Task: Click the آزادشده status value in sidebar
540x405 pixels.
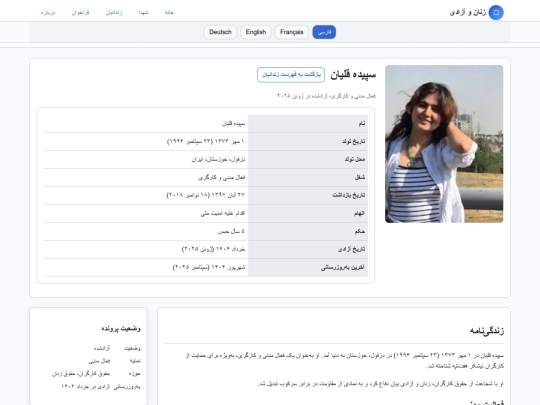Action: 102,348
